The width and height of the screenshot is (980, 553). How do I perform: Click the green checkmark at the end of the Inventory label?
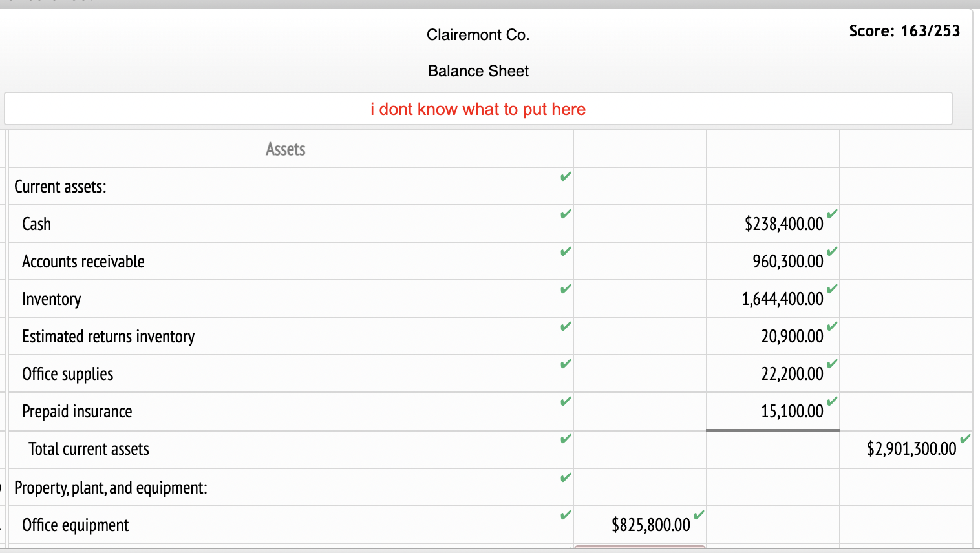[x=566, y=289]
